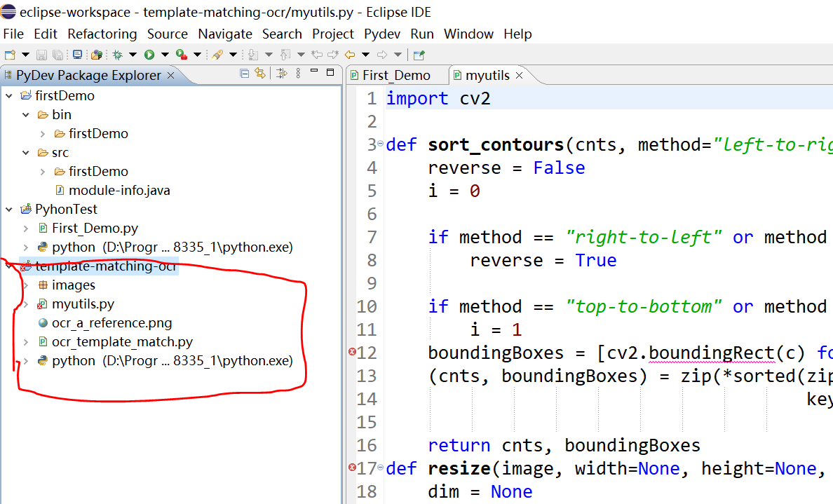Collapse all items in Package Explorer
Image resolution: width=833 pixels, height=504 pixels.
[245, 74]
